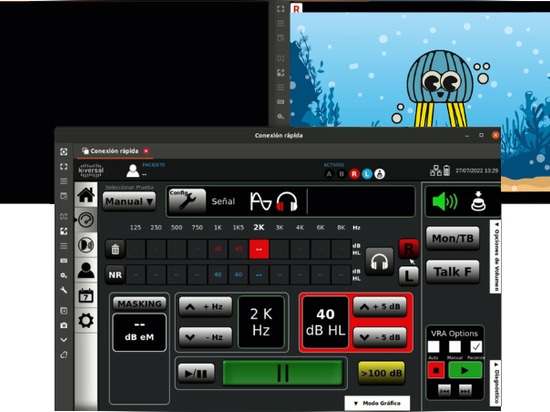Open the patient silhouette sidebar icon
This screenshot has width=550, height=412.
[86, 270]
